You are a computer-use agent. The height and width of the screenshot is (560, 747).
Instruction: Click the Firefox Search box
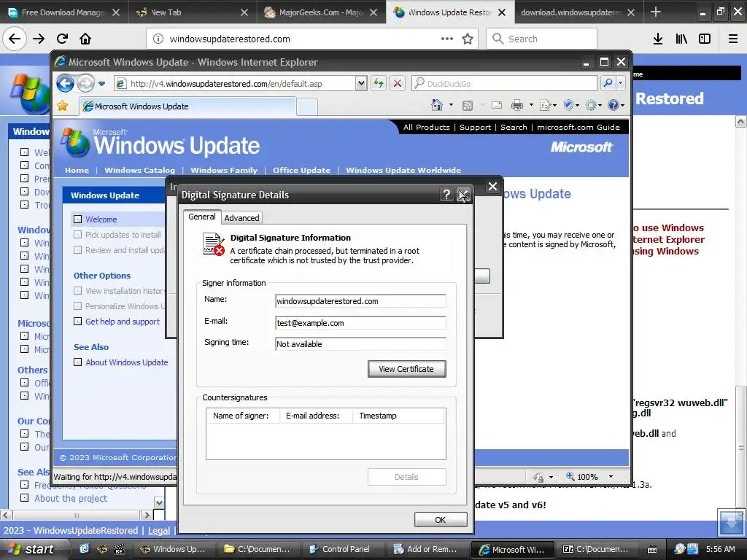[x=542, y=39]
